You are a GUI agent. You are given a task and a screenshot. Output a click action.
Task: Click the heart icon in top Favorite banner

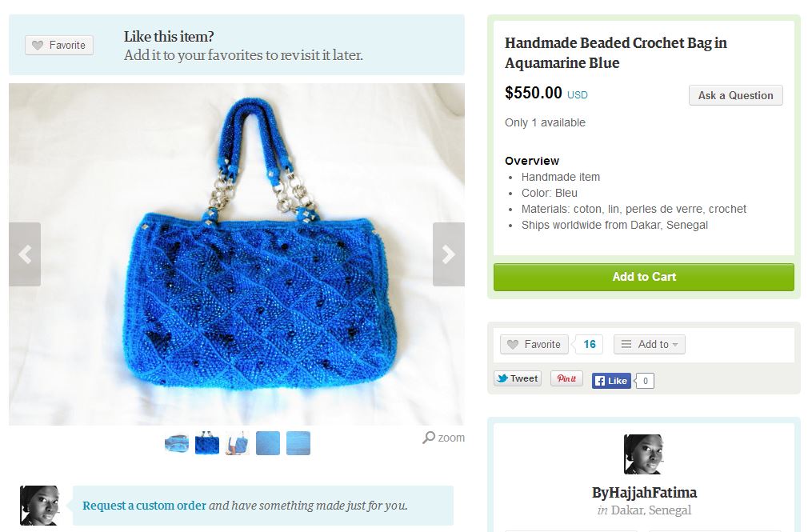[x=38, y=46]
